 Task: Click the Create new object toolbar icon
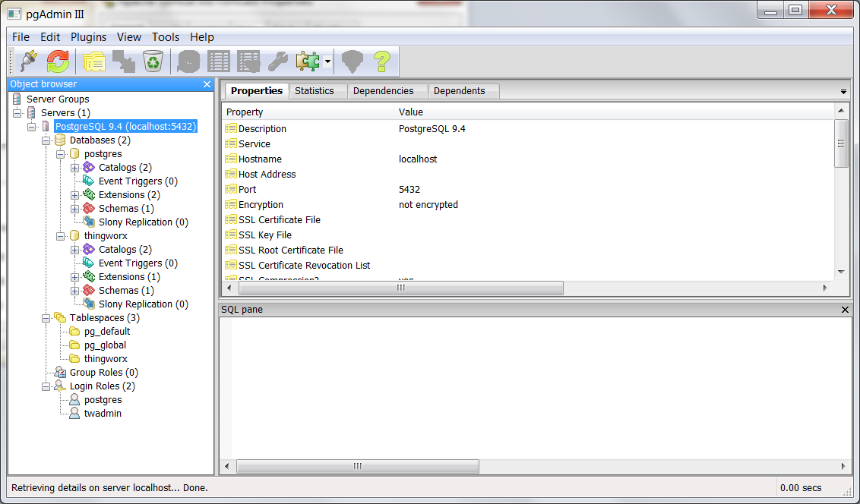pos(123,61)
